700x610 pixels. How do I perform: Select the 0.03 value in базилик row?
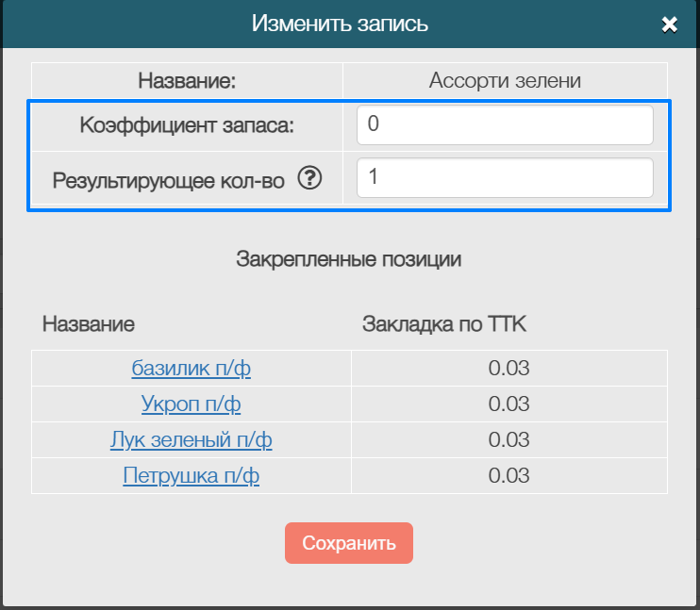[x=508, y=369]
